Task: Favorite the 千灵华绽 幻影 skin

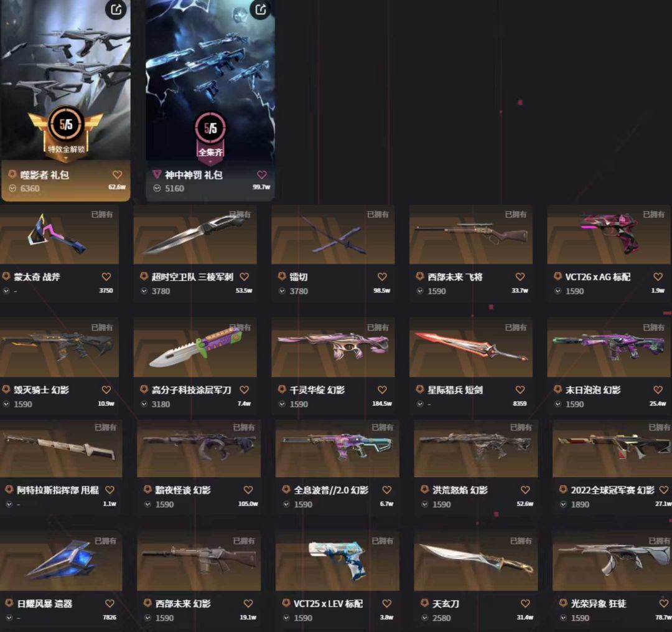Action: (382, 390)
